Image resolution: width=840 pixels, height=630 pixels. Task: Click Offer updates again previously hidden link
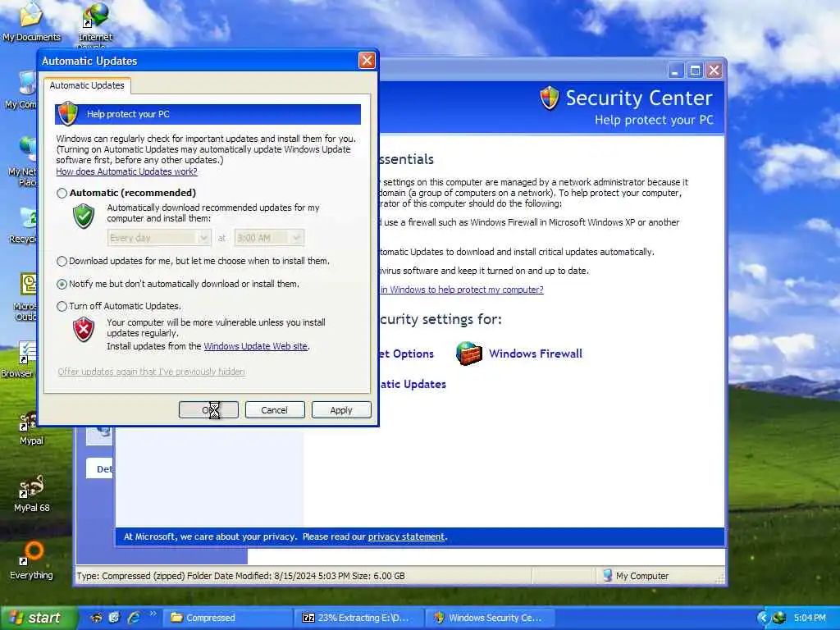coord(152,372)
